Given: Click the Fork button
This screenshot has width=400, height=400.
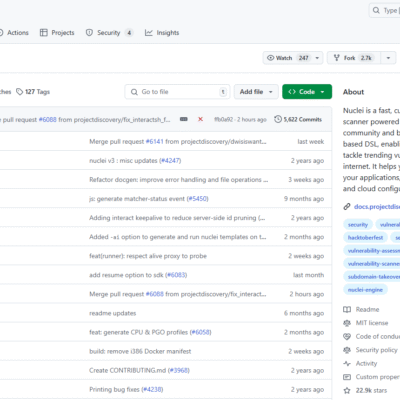Looking at the screenshot, I should pos(354,58).
